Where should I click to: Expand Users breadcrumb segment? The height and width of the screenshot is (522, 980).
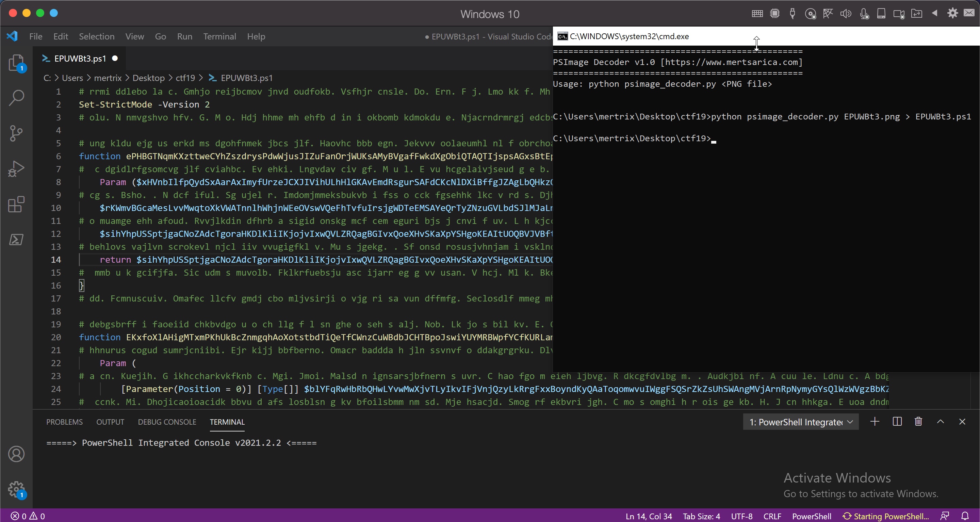(72, 78)
